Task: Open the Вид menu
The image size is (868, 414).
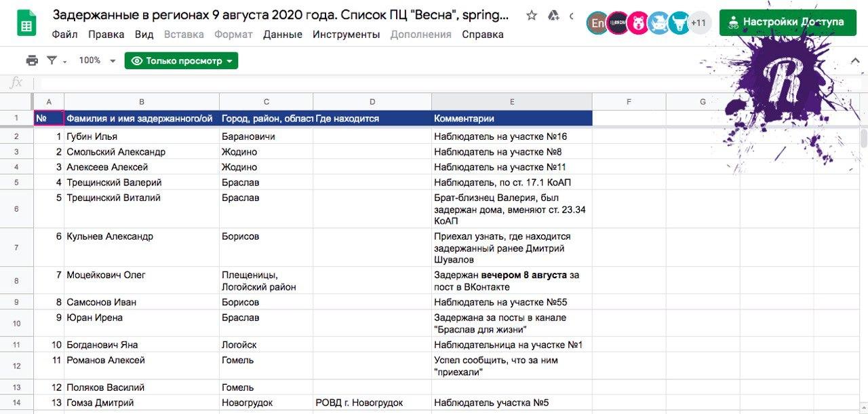Action: point(144,35)
